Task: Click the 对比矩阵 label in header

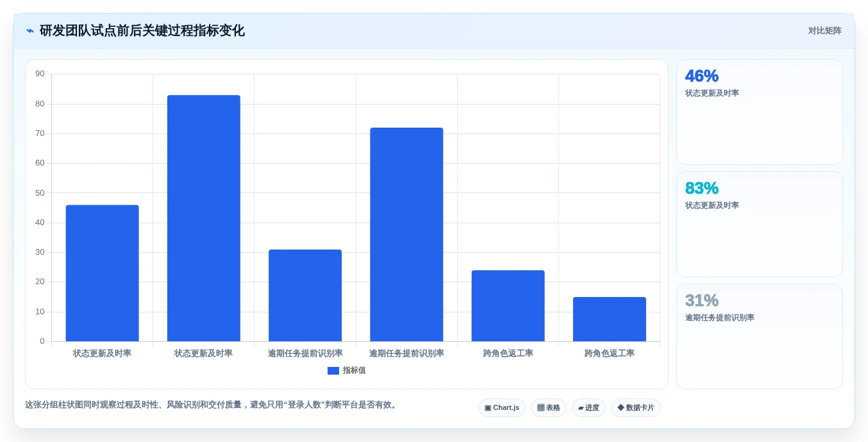Action: click(x=825, y=31)
